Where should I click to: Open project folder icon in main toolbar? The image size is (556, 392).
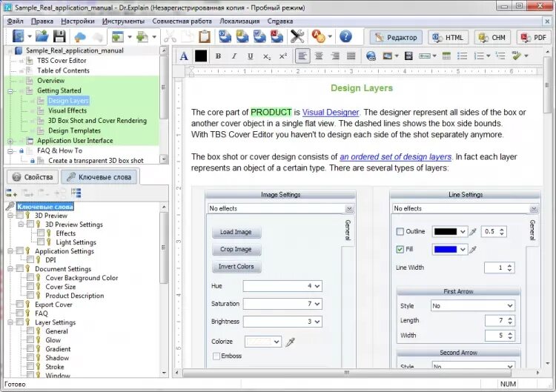42,36
